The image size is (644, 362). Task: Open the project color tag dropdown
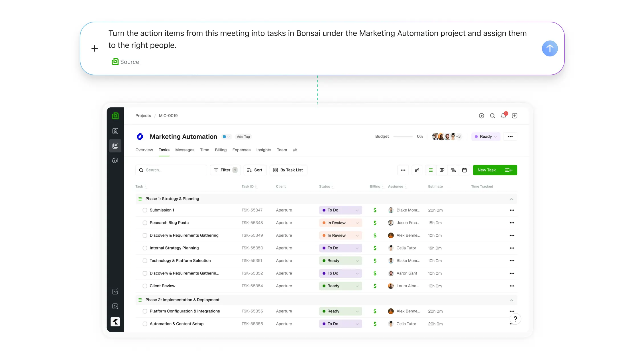coord(226,137)
